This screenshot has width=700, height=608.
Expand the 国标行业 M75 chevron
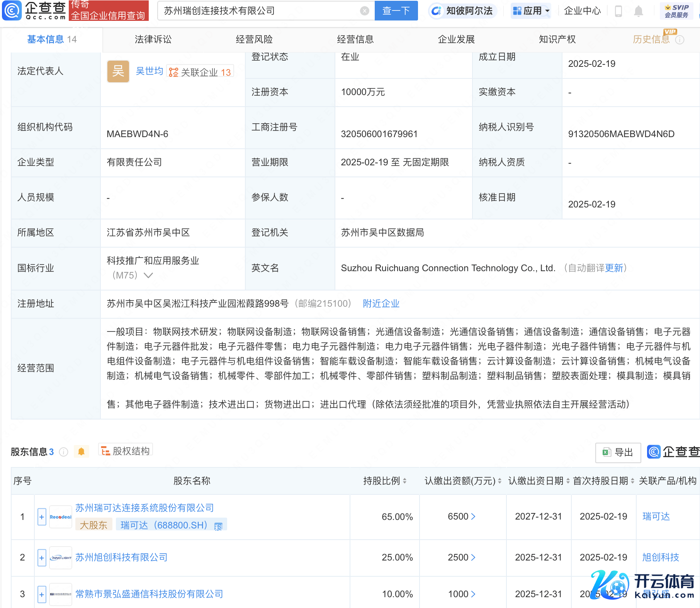[x=148, y=275]
